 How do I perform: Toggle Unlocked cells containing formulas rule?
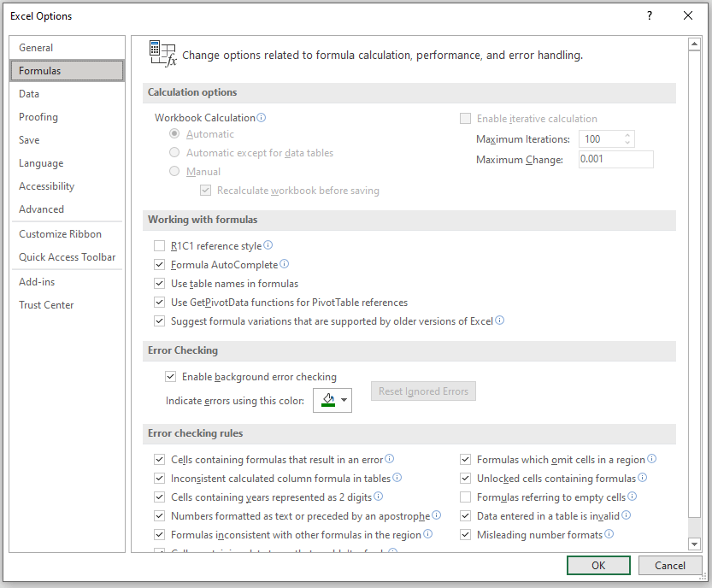466,479
